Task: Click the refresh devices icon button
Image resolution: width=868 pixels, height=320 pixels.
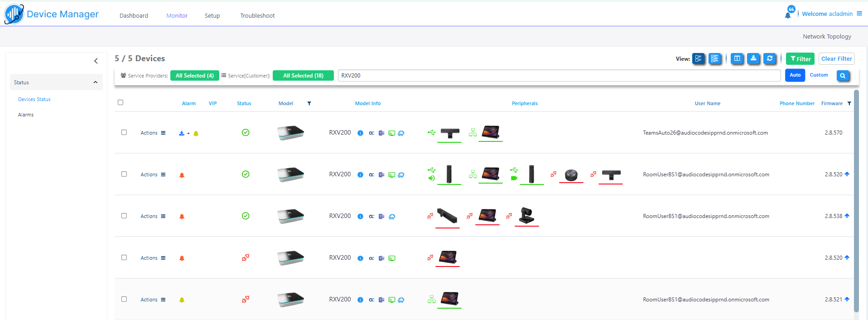Action: coord(769,58)
